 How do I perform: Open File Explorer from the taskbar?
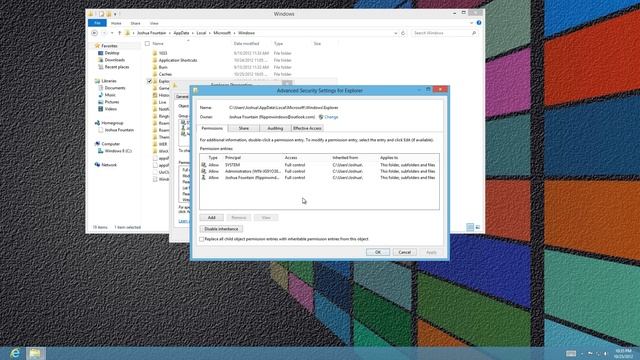pos(35,353)
